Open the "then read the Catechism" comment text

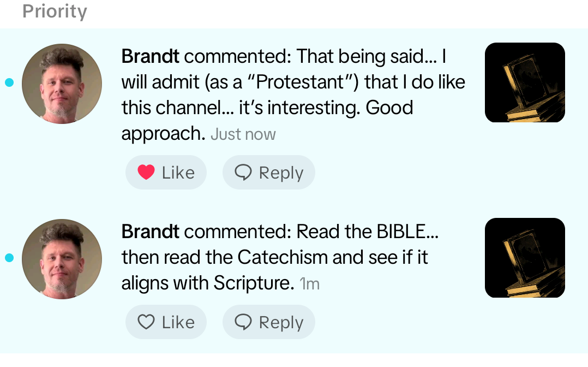[x=274, y=257]
